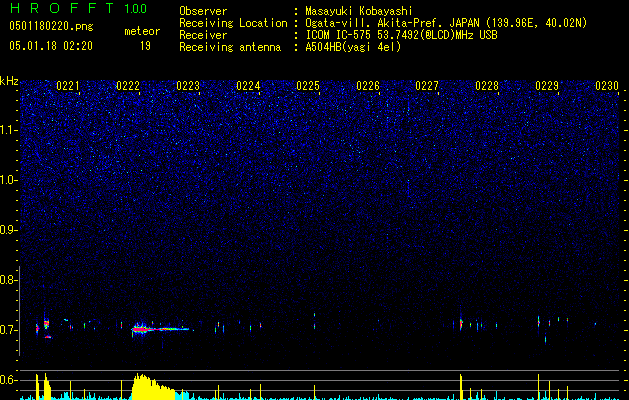Click the large yellow intensity peak after 0222

point(154,387)
